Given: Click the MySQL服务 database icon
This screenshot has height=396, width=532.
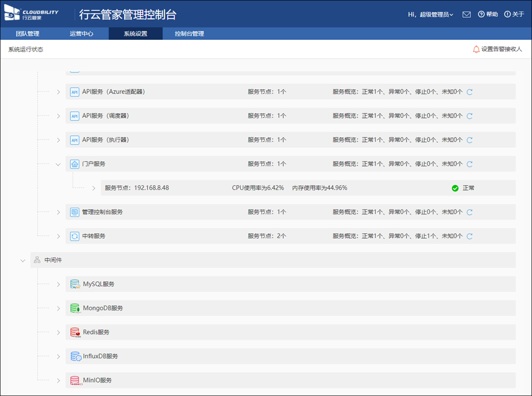Looking at the screenshot, I should 75,284.
